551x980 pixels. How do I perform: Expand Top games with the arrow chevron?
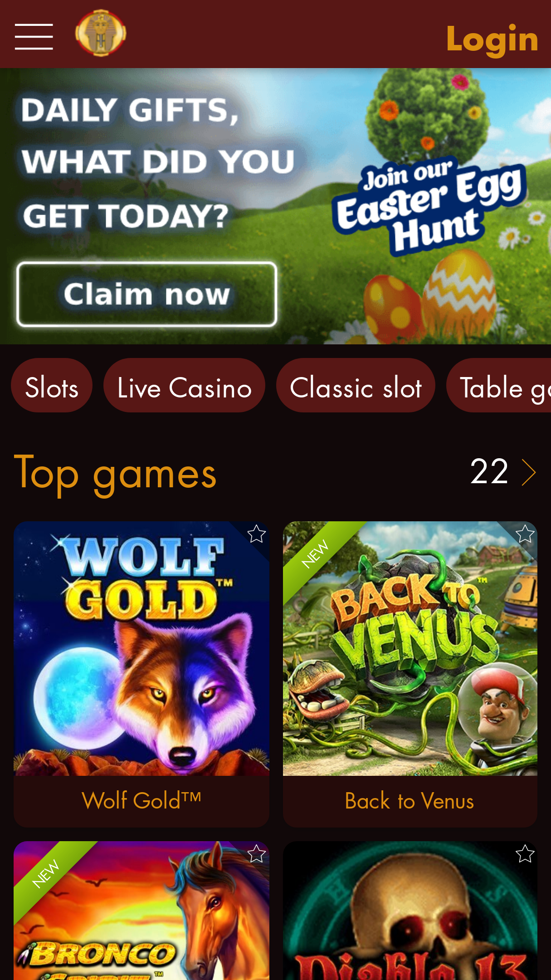[x=529, y=472]
